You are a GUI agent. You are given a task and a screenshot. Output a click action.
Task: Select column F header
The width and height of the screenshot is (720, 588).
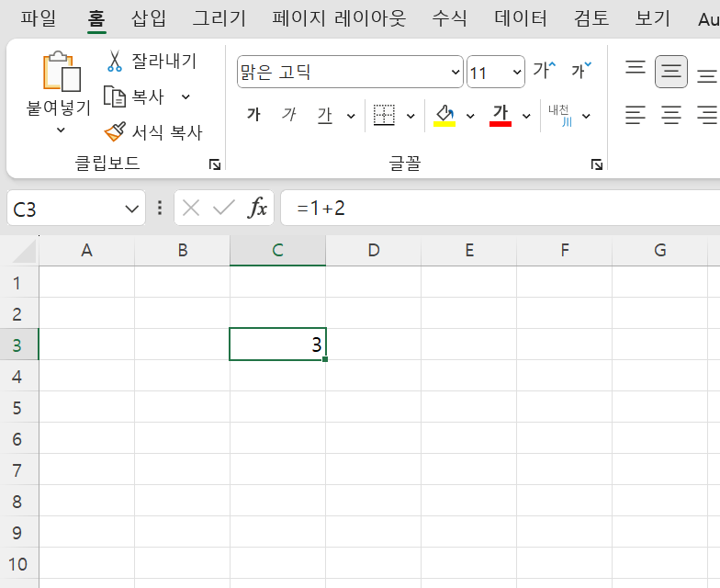pos(564,250)
